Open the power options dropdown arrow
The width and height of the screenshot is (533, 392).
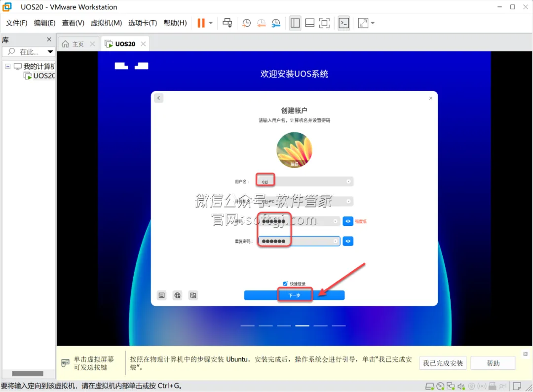point(211,23)
